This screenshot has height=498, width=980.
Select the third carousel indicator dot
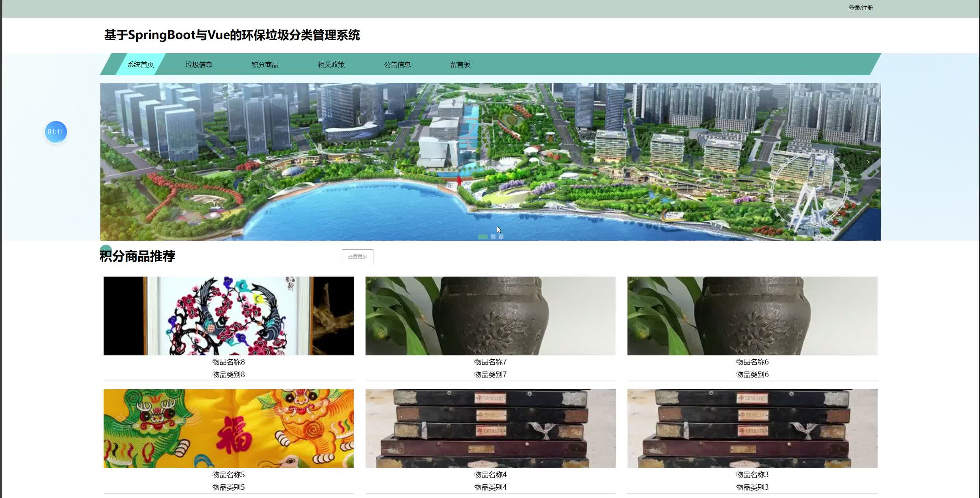coord(501,237)
